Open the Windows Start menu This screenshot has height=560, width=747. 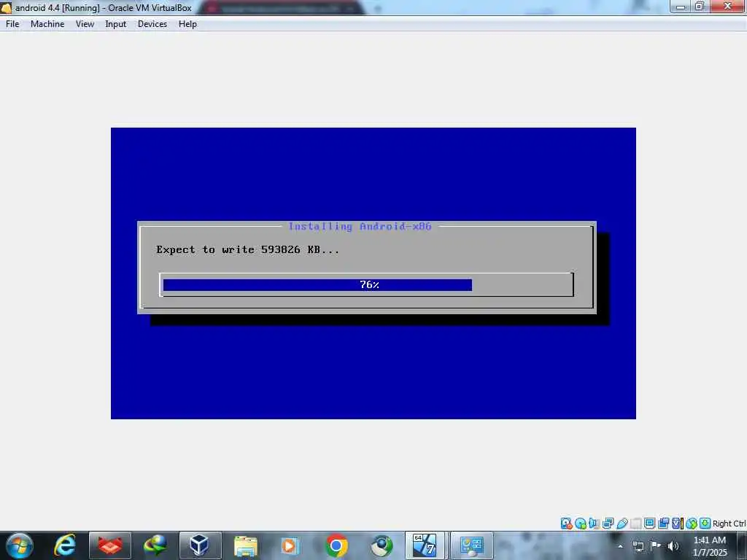click(20, 545)
